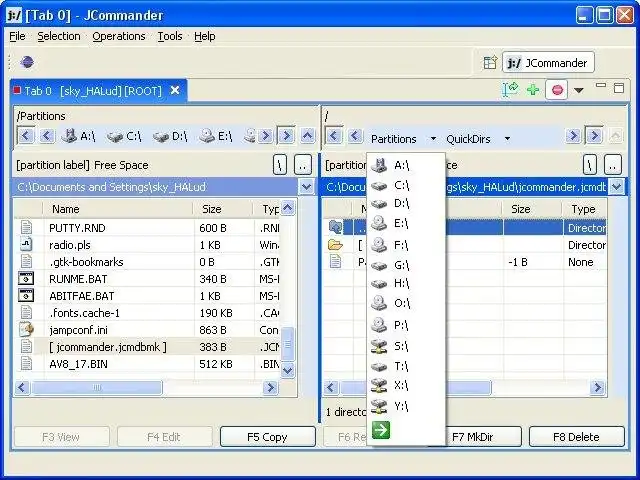Select the JCommander perspective button
The height and width of the screenshot is (480, 640).
[x=548, y=62]
